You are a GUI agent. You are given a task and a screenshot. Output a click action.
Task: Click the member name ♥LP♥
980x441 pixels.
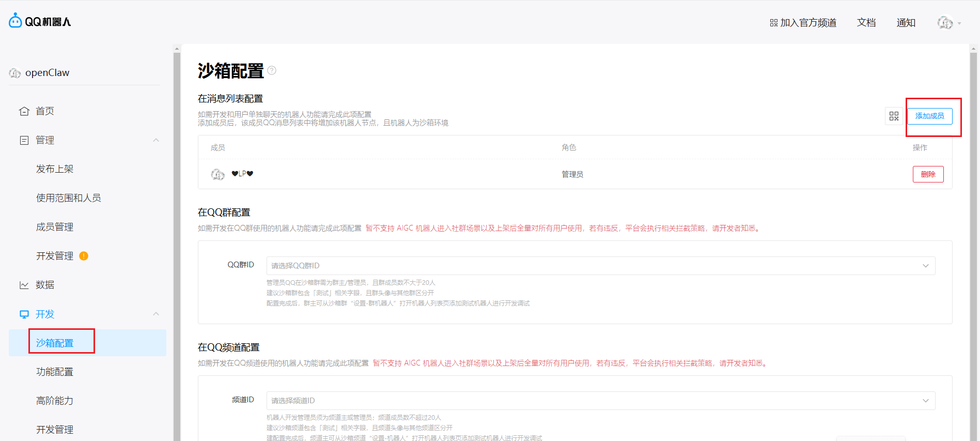[242, 174]
